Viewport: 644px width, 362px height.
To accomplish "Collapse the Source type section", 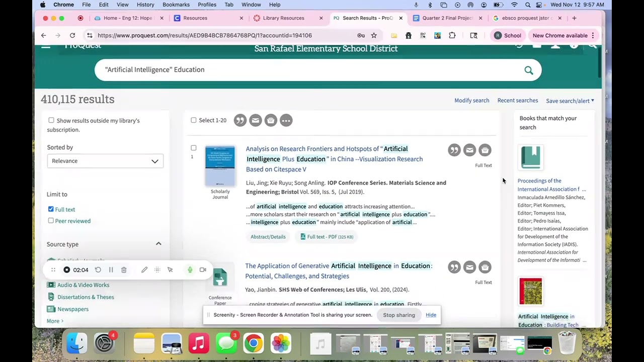I will click(x=158, y=244).
